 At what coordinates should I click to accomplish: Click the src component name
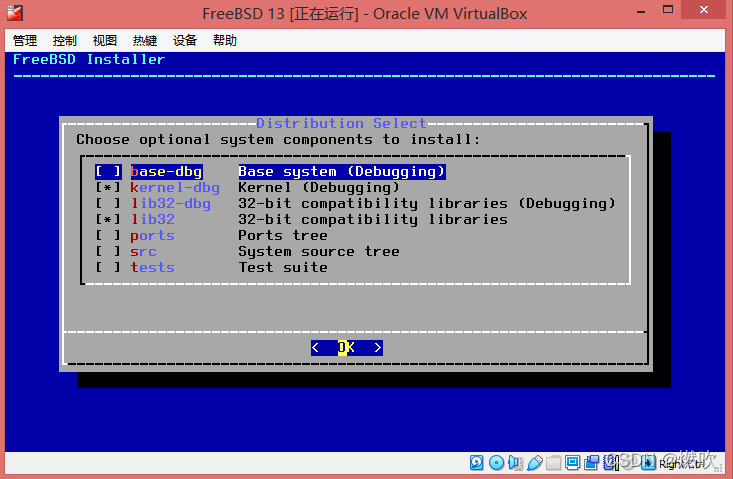(143, 251)
